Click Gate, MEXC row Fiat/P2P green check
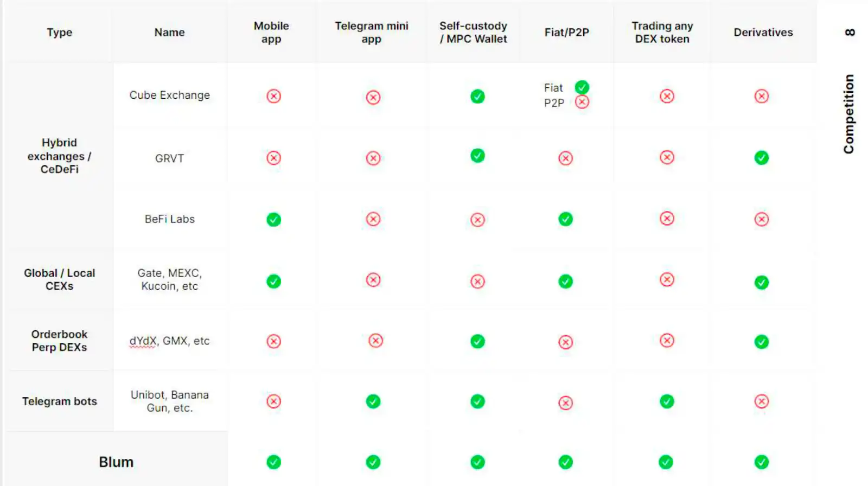The width and height of the screenshot is (868, 486). [565, 282]
